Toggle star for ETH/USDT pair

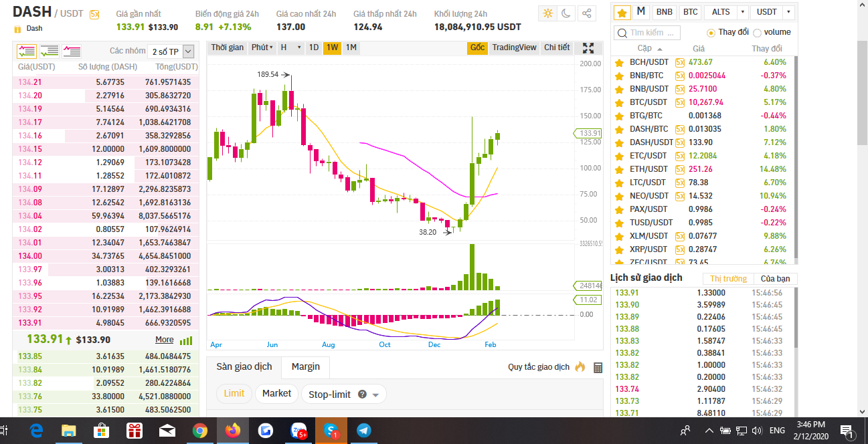click(x=619, y=169)
